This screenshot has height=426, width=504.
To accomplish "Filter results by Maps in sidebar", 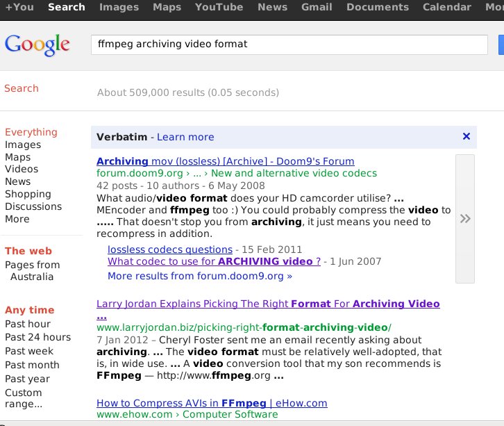I will [17, 157].
